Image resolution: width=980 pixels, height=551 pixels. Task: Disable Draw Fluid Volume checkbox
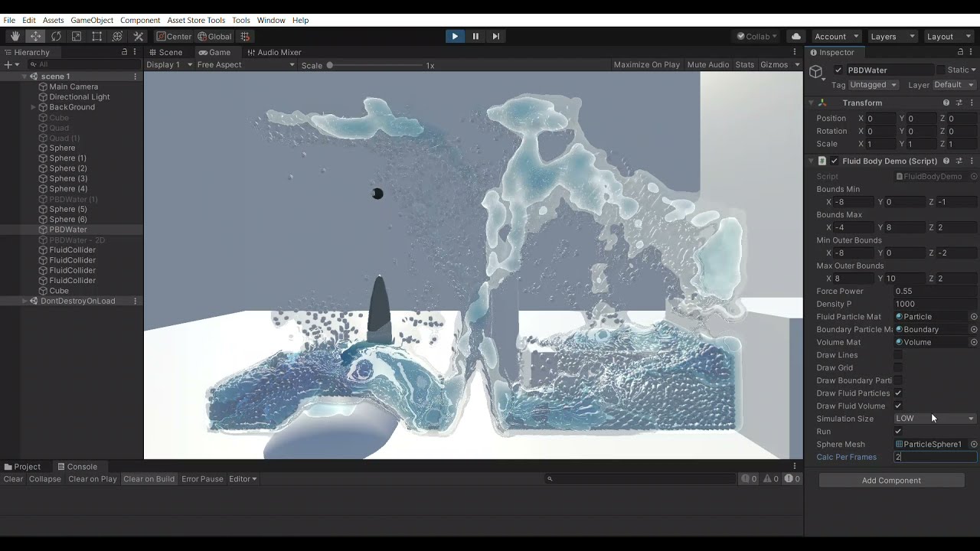coord(898,406)
